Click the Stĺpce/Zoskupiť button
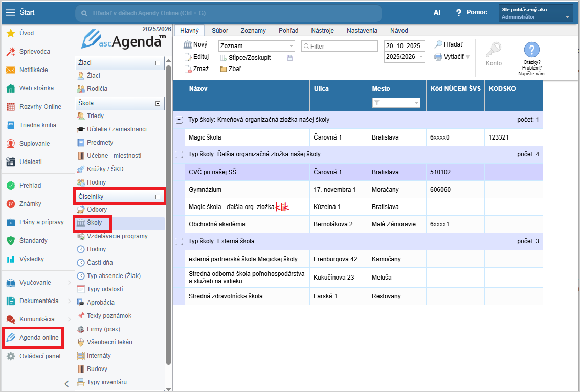580x392 pixels. coord(250,58)
